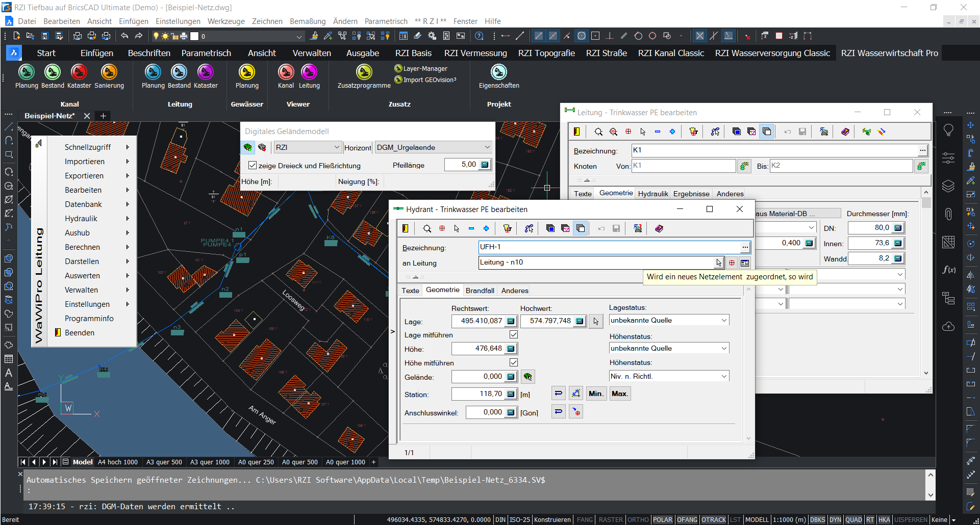Toggle Höhe mitführen checkbox
The image size is (980, 525).
[x=514, y=362]
